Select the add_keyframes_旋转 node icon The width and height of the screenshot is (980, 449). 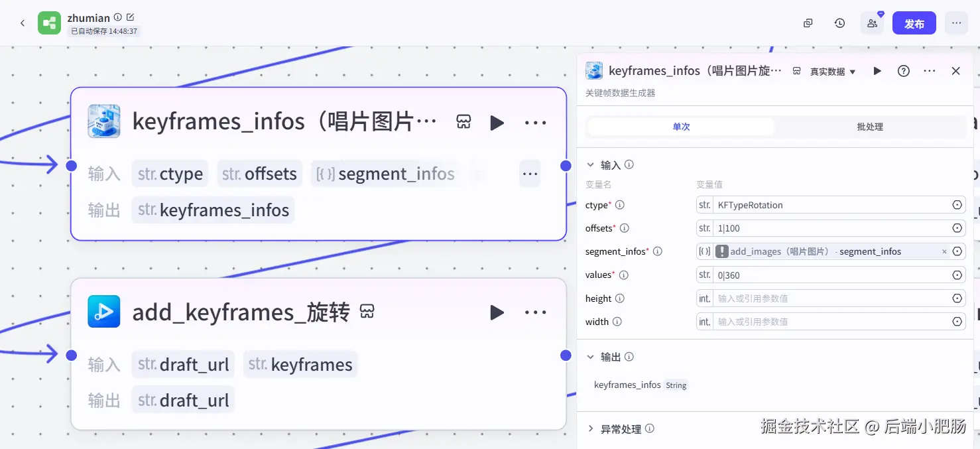tap(104, 312)
